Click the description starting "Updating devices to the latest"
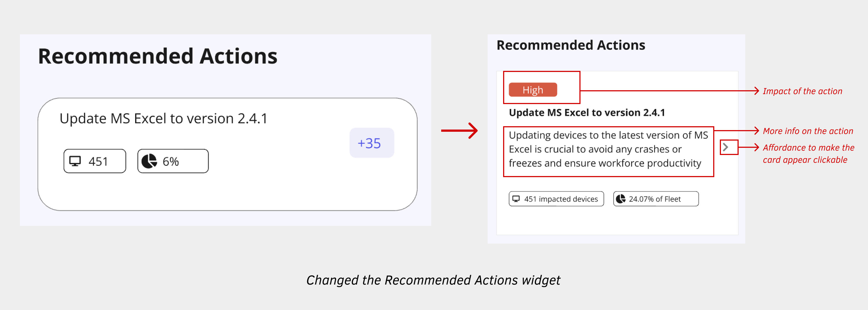868x310 pixels. click(x=608, y=149)
